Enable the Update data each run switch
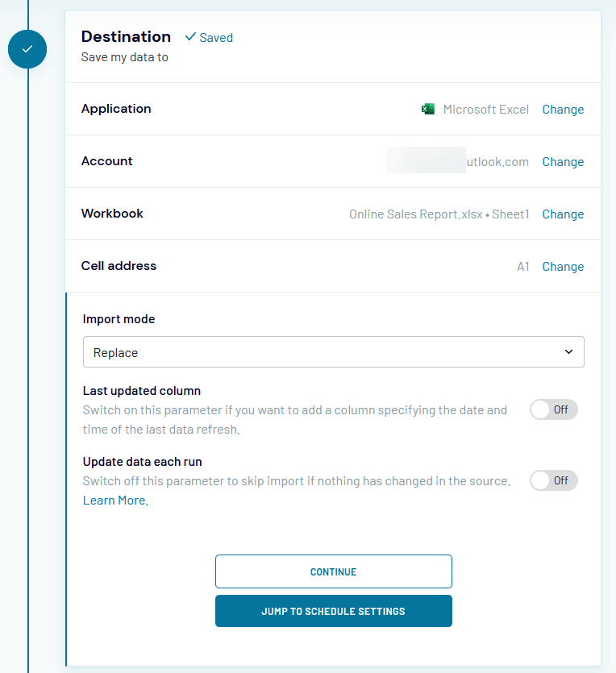 point(553,480)
